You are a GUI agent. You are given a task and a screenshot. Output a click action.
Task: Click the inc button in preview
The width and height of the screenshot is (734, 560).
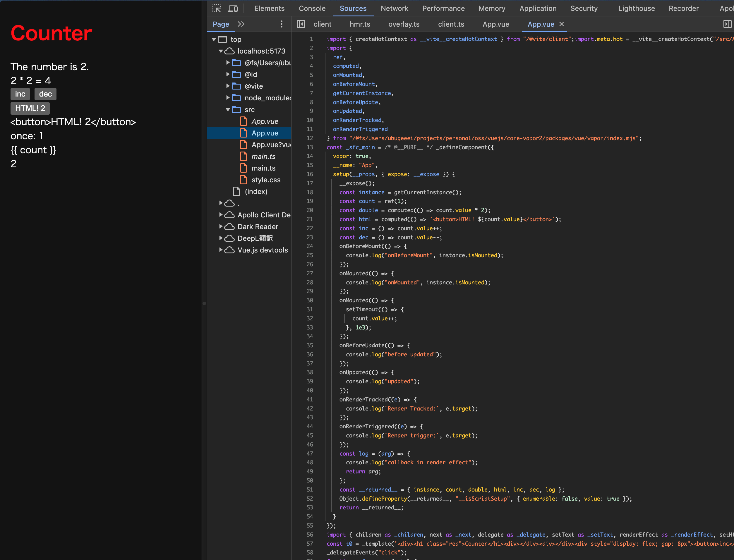[20, 94]
